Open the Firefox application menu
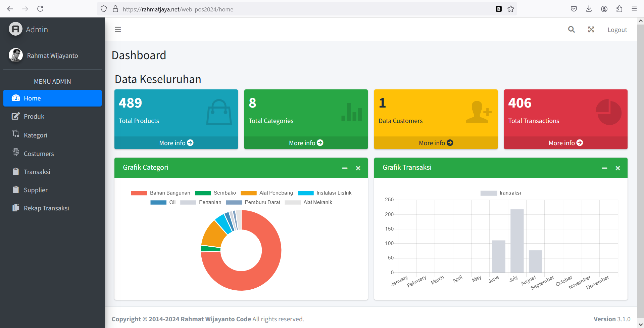The width and height of the screenshot is (644, 328). 634,9
